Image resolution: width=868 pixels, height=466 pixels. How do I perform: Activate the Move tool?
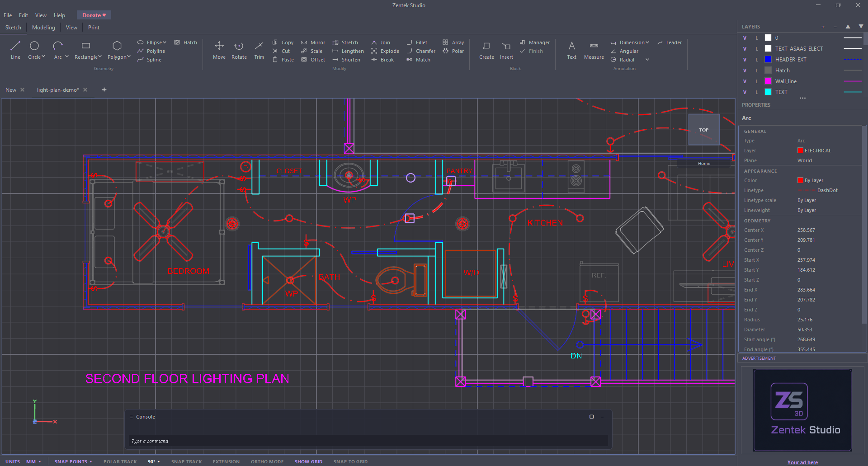point(219,50)
